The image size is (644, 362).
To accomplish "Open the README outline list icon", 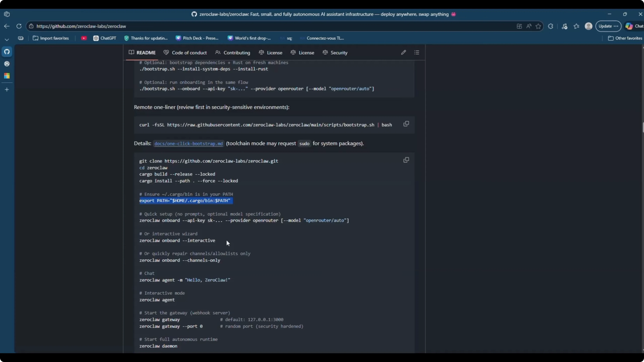I will coord(416,52).
